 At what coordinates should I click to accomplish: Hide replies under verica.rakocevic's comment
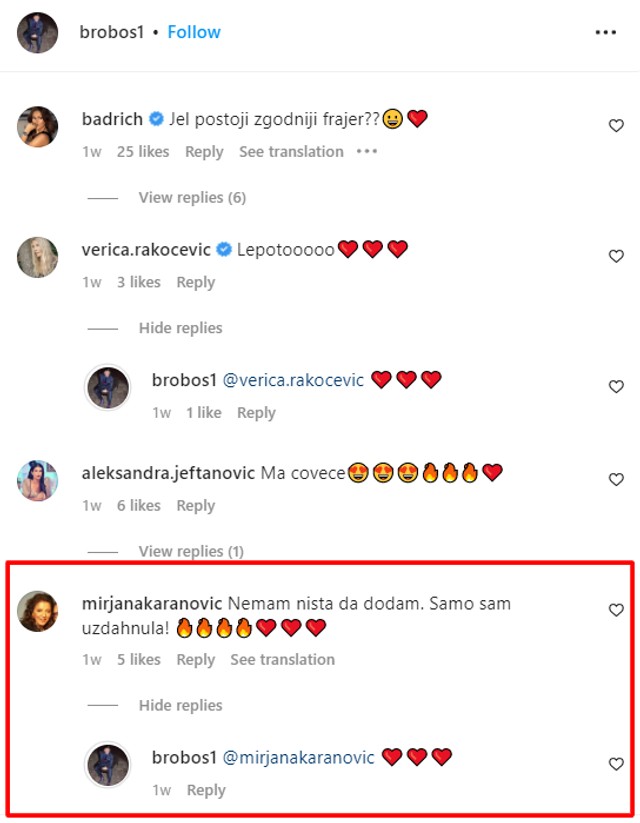coord(180,328)
